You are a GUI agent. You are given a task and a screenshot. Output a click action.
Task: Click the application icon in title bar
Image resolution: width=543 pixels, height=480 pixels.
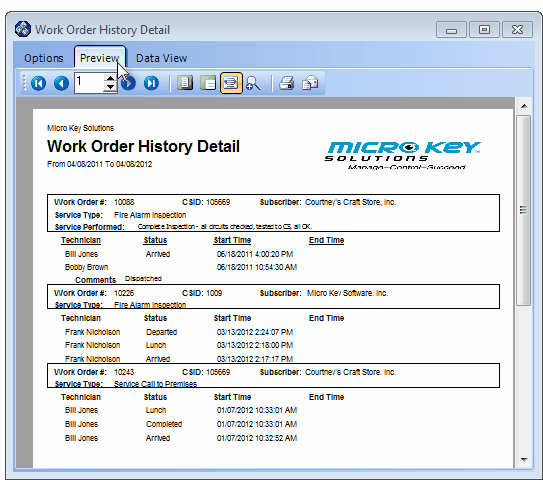pyautogui.click(x=23, y=29)
